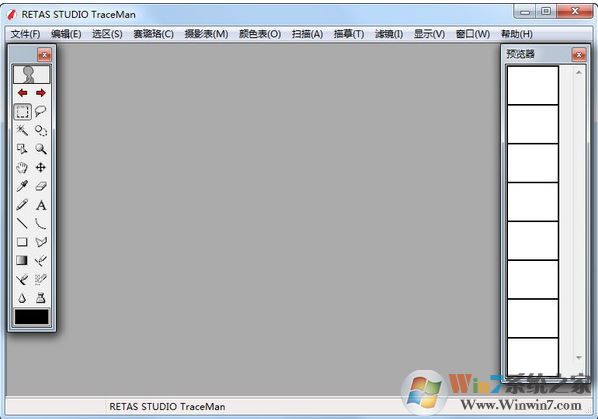
Task: Select the rectangular marquee selection tool
Action: click(x=22, y=111)
